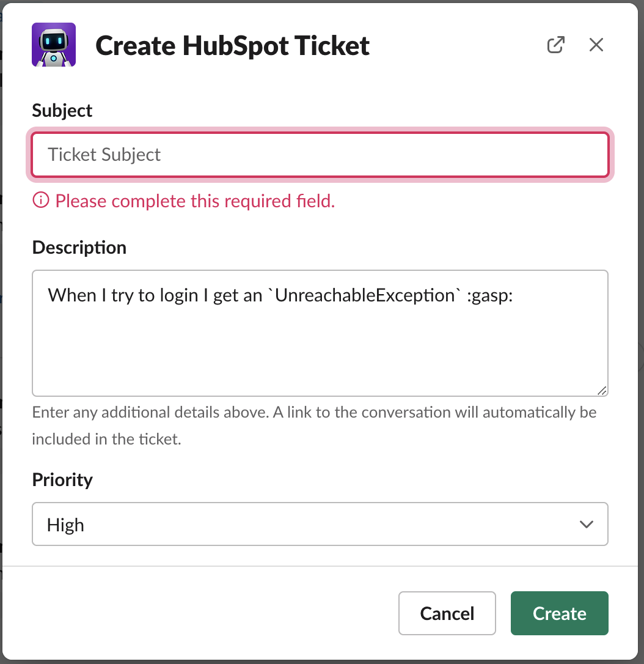Click the green Create button

click(x=559, y=613)
